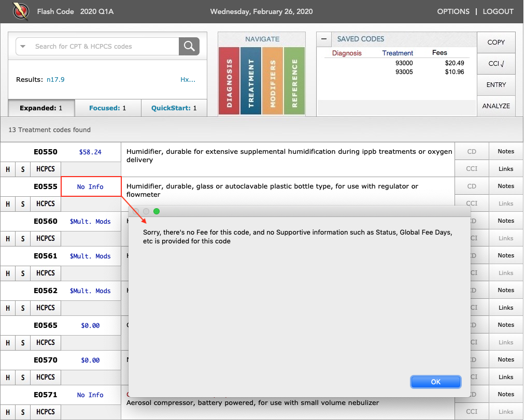This screenshot has width=525, height=420.
Task: Click the Flash Code lightning logo
Action: click(21, 11)
